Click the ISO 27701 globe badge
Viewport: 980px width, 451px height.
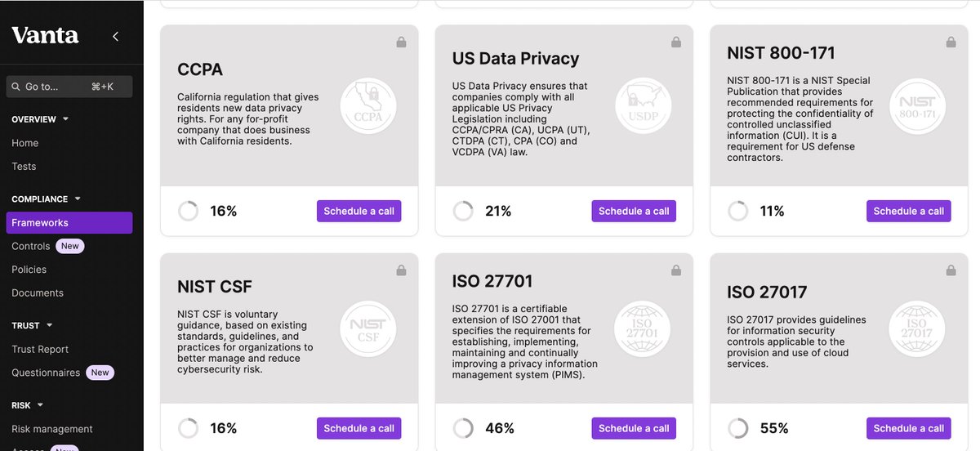coord(643,329)
